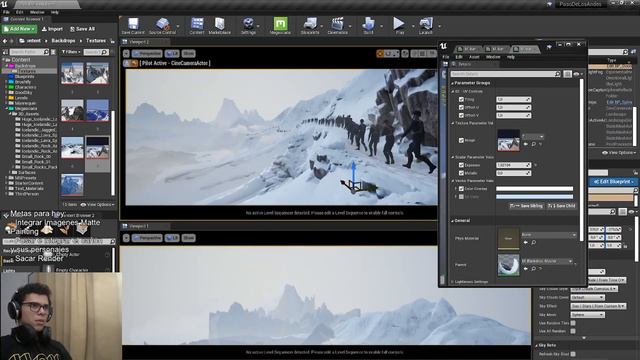This screenshot has height=360, width=640.
Task: Toggle the Color Overlay vector parameter checkbox
Action: tap(461, 189)
